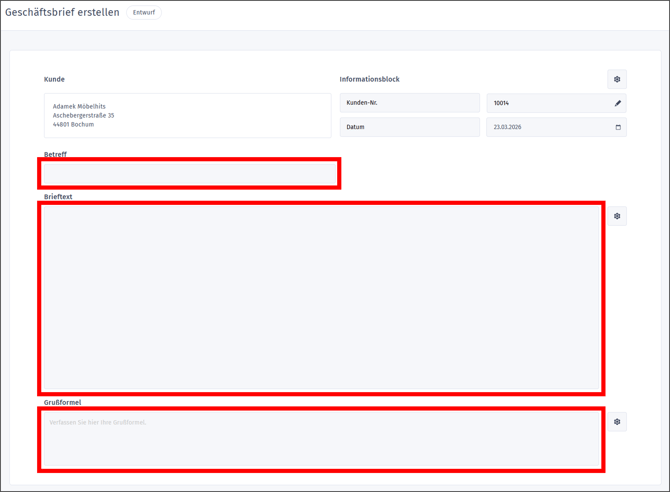Open the Informationsblock gear settings

617,79
